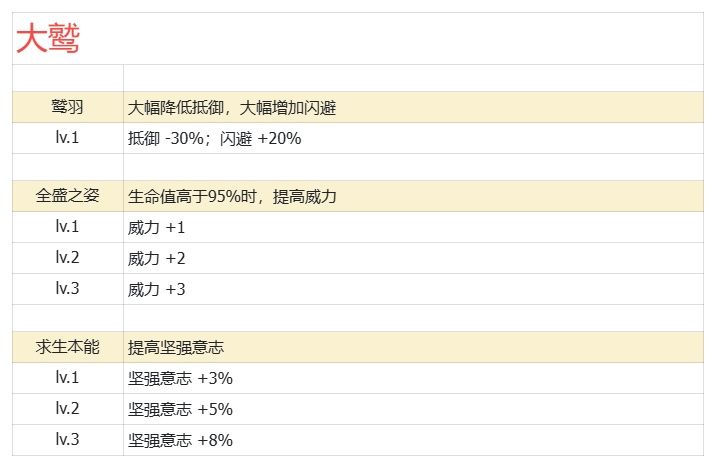
Task: Click the 大幅降低抵御，大幅增加闪避 description
Action: coord(232,108)
